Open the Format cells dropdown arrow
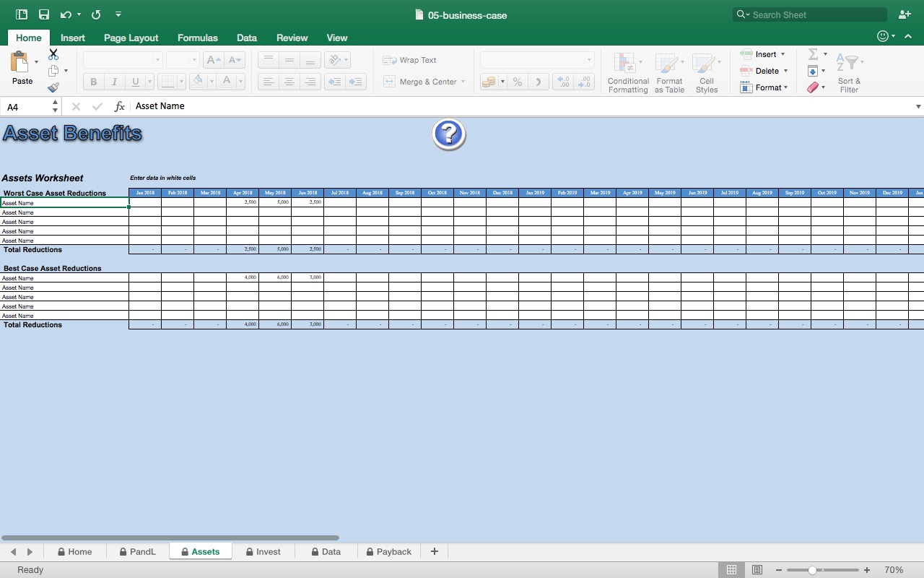 [x=785, y=87]
